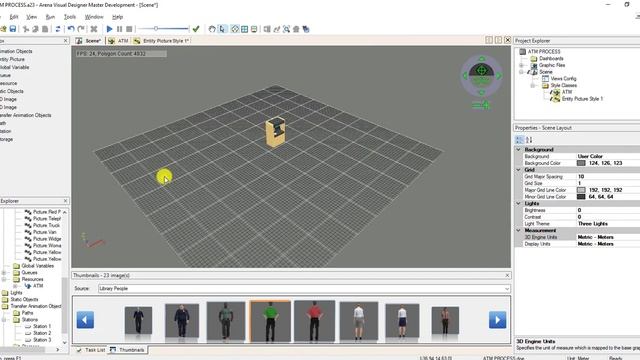Click the green checkmark validate icon
Viewport: 640px width, 360px height.
click(x=196, y=29)
